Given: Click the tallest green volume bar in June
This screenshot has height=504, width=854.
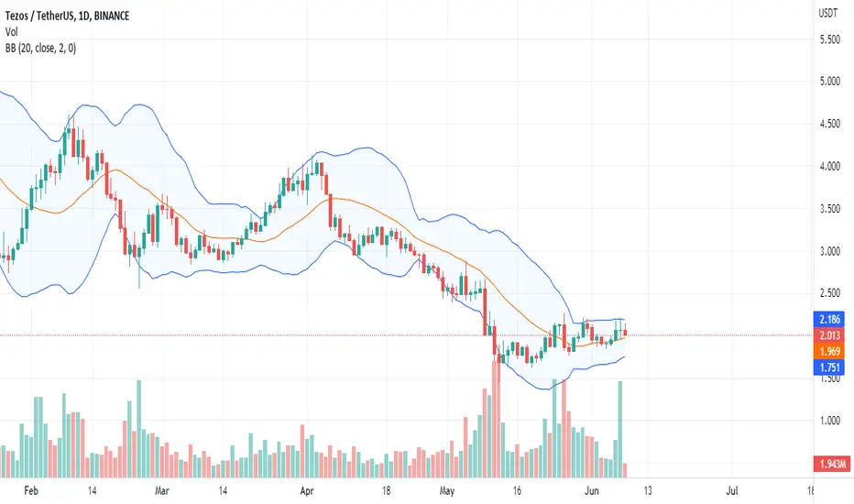Looking at the screenshot, I should 619,430.
